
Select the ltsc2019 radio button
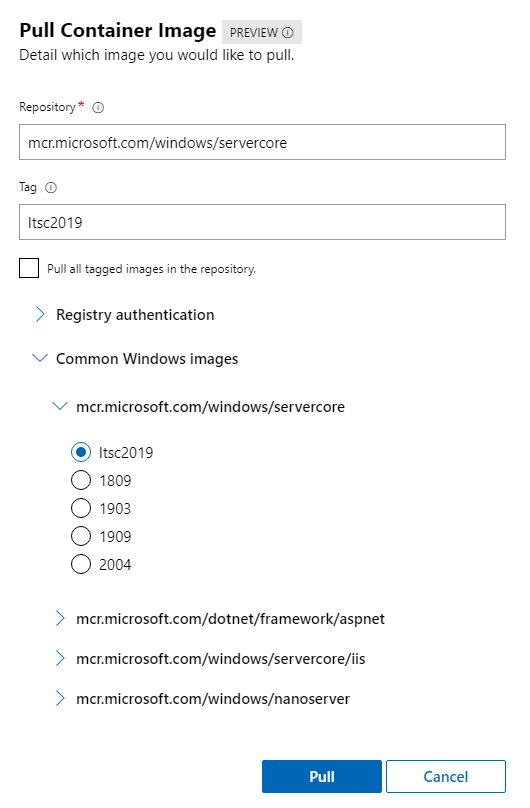[x=81, y=452]
